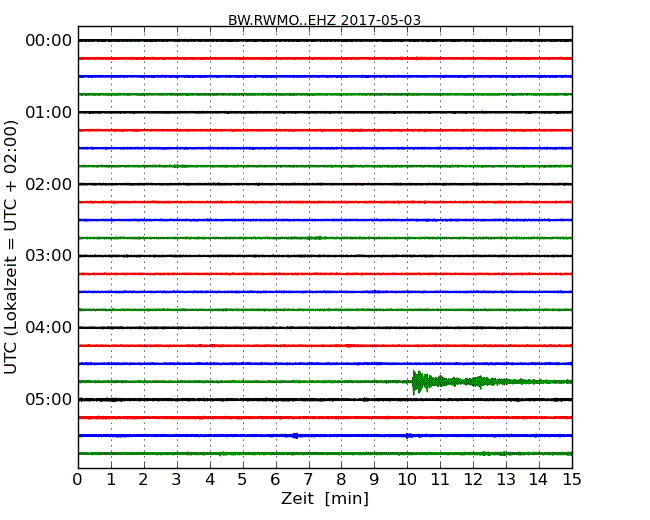Image resolution: width=650 pixels, height=520 pixels.
Task: Click the x-axis tick label 8
Action: point(341,480)
